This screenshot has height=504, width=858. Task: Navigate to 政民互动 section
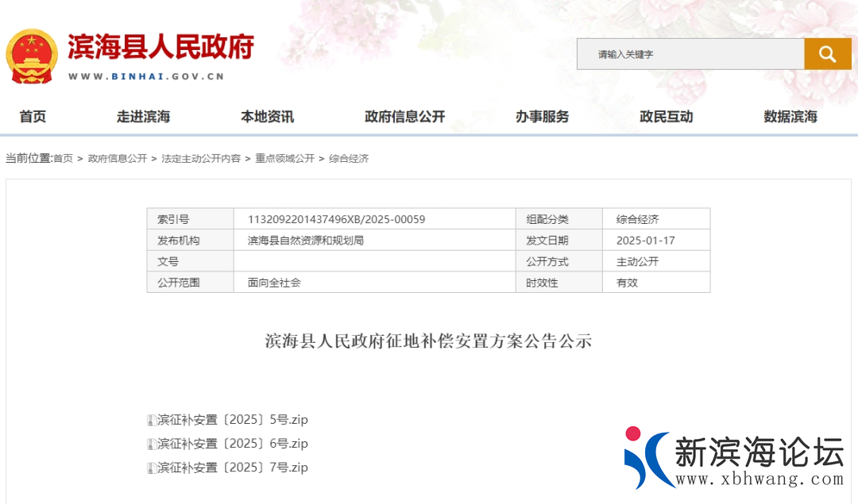(666, 117)
